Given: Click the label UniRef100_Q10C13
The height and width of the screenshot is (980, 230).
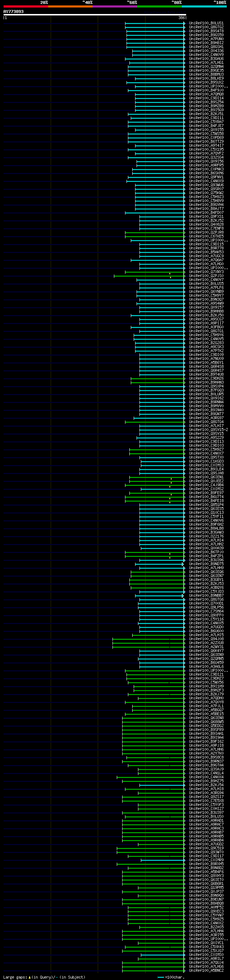Looking at the screenshot, I should tap(206, 513).
